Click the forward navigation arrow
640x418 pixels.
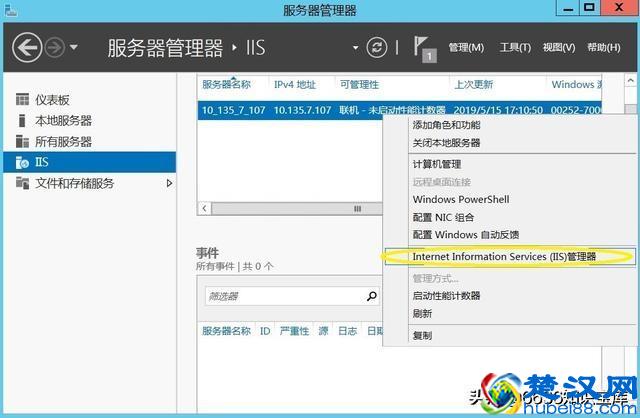pos(55,48)
